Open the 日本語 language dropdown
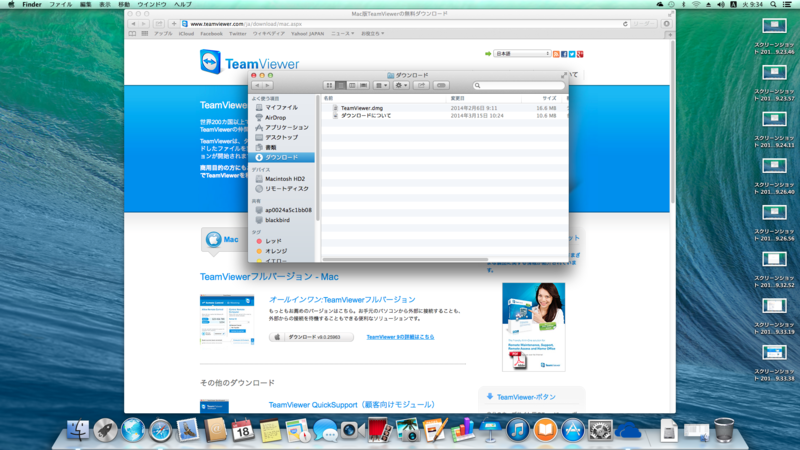800x450 pixels. coord(521,54)
